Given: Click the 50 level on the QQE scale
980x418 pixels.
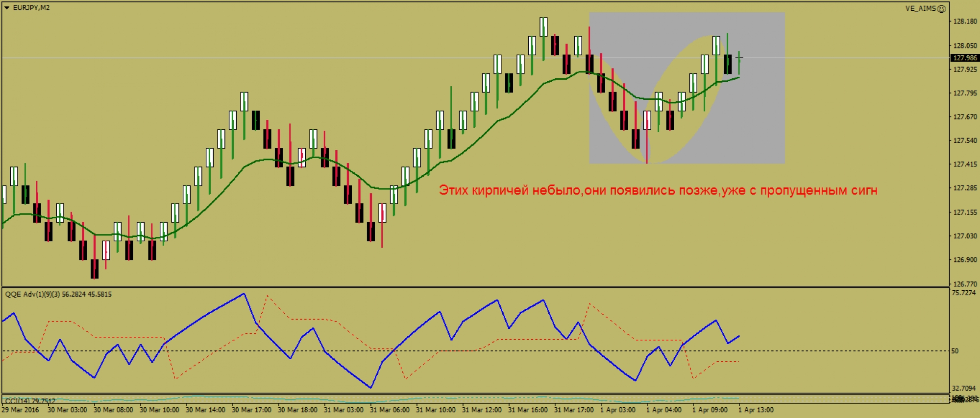Looking at the screenshot, I should (x=955, y=351).
